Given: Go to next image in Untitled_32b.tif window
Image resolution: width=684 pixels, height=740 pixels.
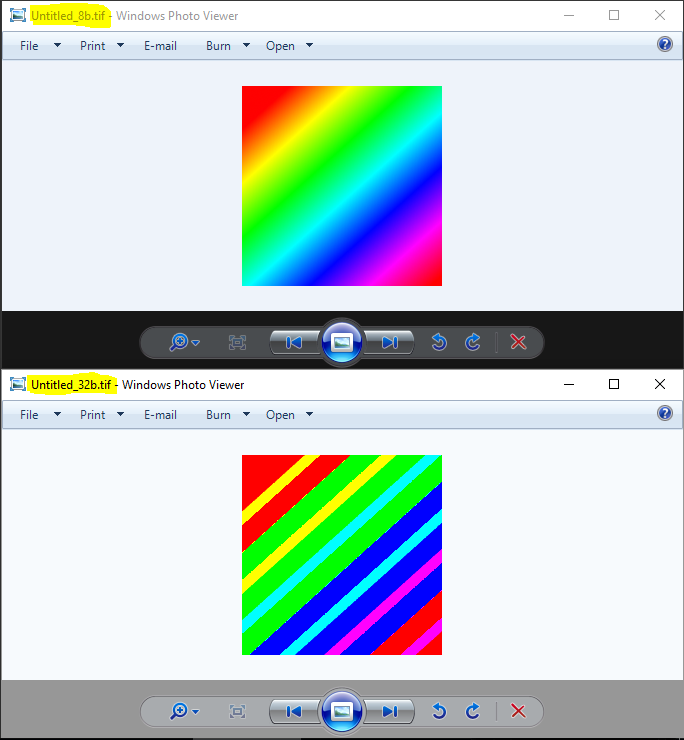Looking at the screenshot, I should click(x=390, y=711).
